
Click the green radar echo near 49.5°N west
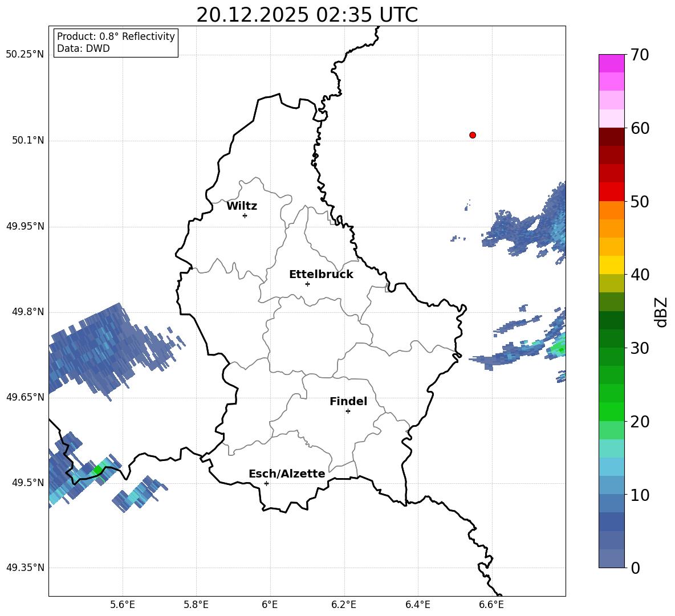tap(99, 470)
